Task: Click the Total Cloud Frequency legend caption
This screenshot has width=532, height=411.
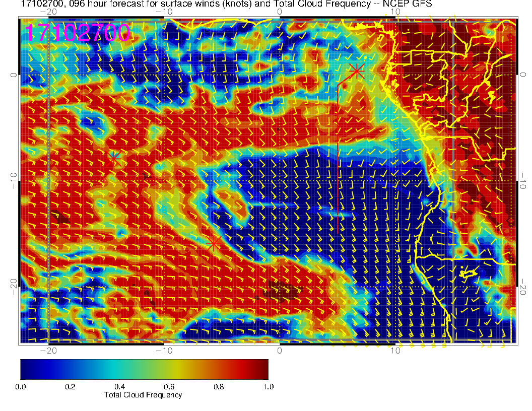Action: click(x=143, y=395)
